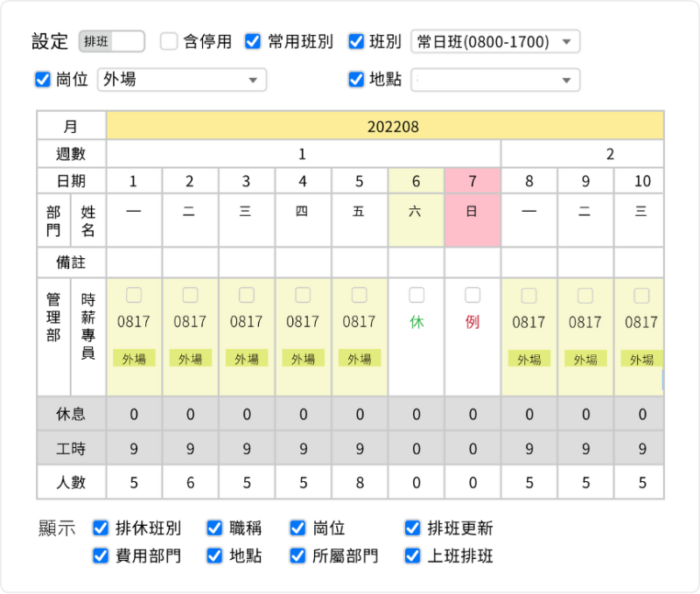Click the 0817 shift on date 1
The height and width of the screenshot is (594, 700).
tap(134, 321)
